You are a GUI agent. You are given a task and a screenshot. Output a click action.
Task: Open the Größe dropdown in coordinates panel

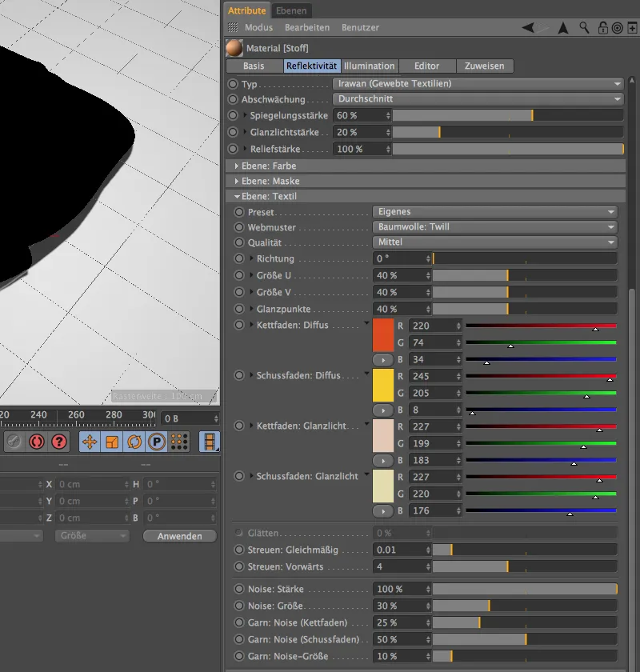point(92,536)
